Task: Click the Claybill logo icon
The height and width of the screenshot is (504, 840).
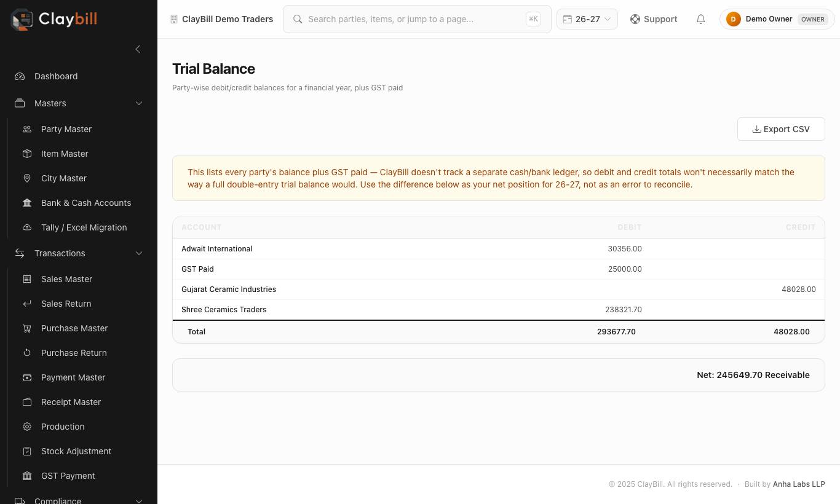Action: coord(22,19)
